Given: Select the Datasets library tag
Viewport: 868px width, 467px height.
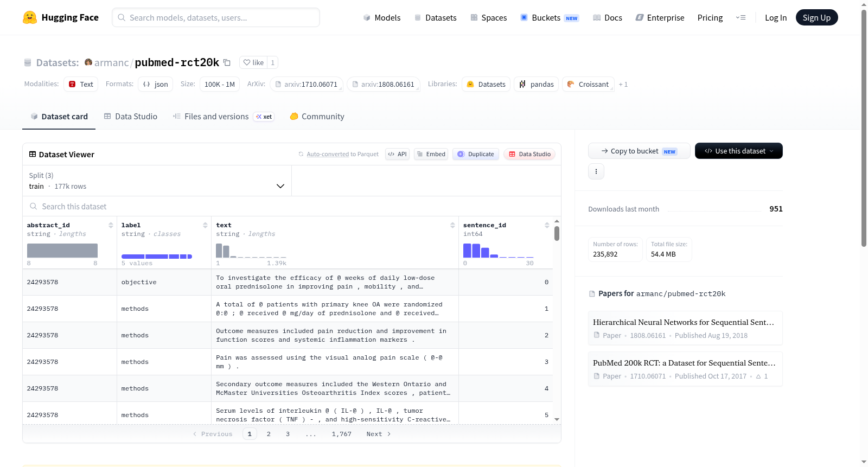Looking at the screenshot, I should coord(486,84).
